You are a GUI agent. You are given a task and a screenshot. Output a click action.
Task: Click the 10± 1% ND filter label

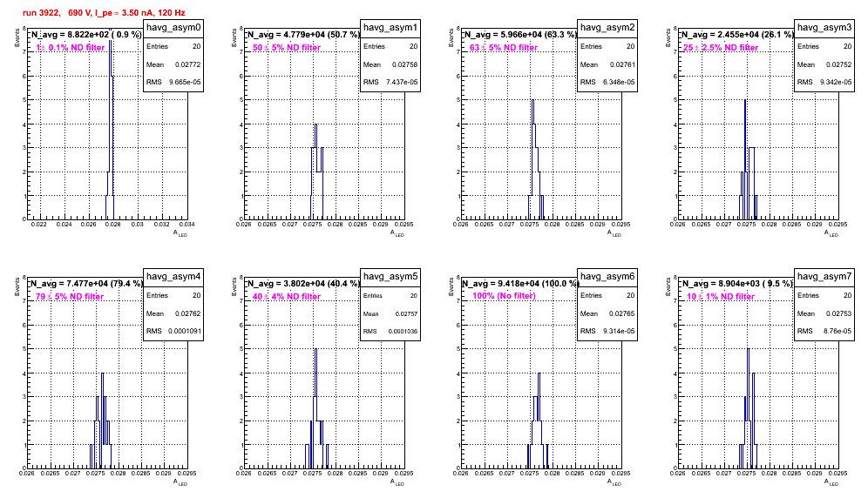pos(721,297)
